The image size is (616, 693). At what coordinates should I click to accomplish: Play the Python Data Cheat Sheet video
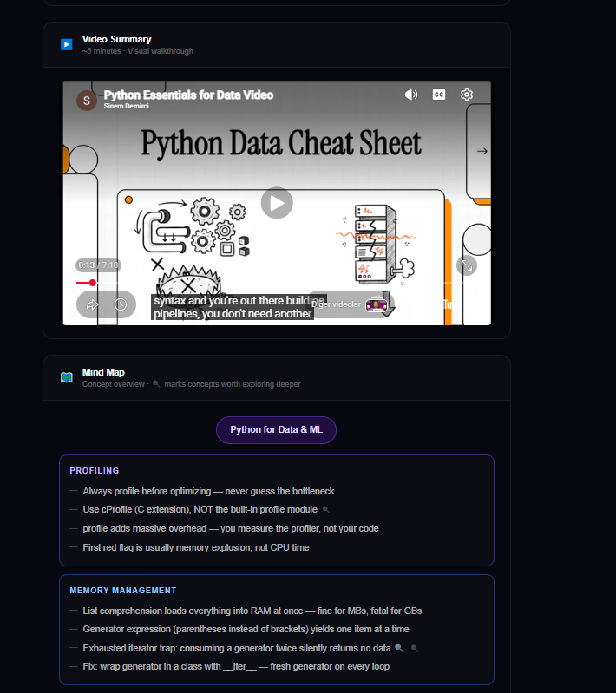[277, 203]
